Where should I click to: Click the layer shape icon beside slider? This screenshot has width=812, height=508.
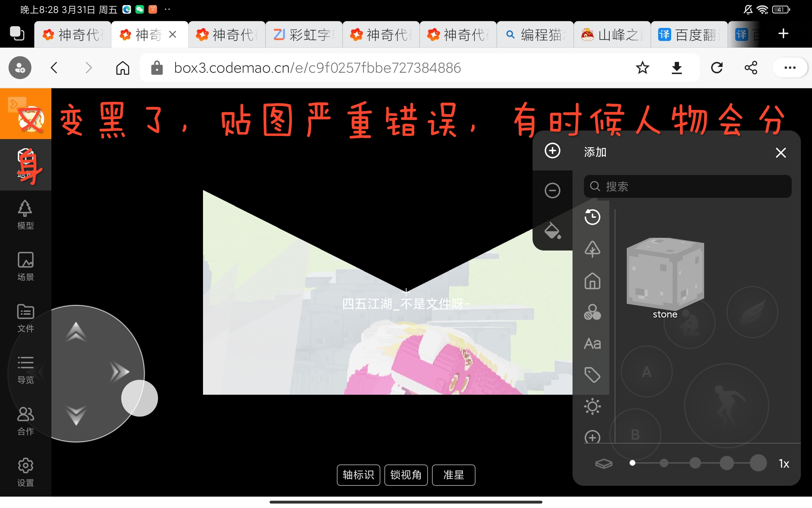(x=604, y=464)
